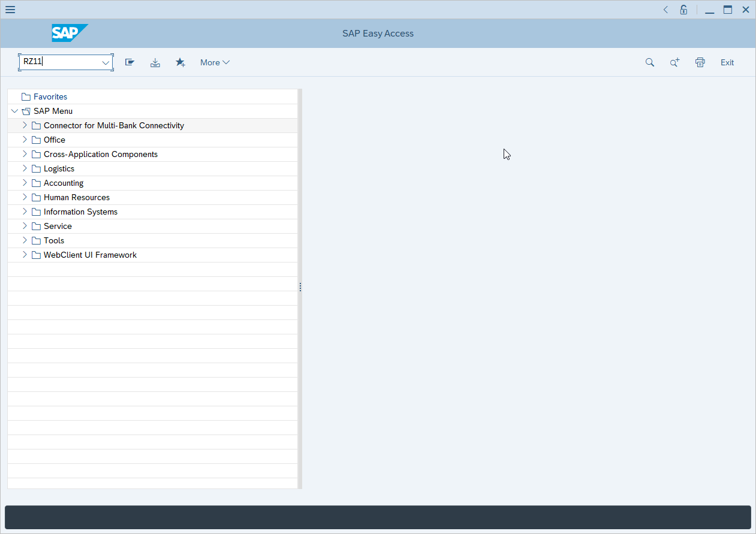Screen dimensions: 756x534
Task: Click the Find magnifier icon
Action: coord(650,62)
